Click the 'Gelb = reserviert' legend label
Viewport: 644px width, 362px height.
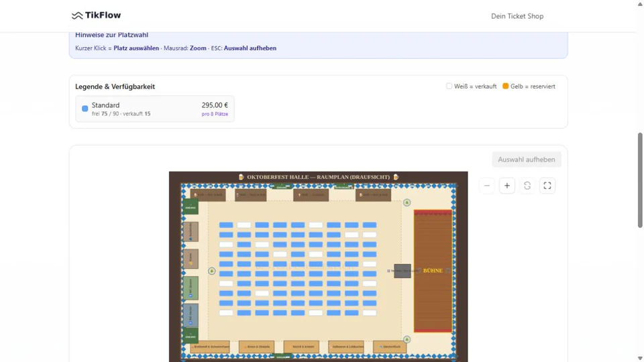(x=533, y=86)
